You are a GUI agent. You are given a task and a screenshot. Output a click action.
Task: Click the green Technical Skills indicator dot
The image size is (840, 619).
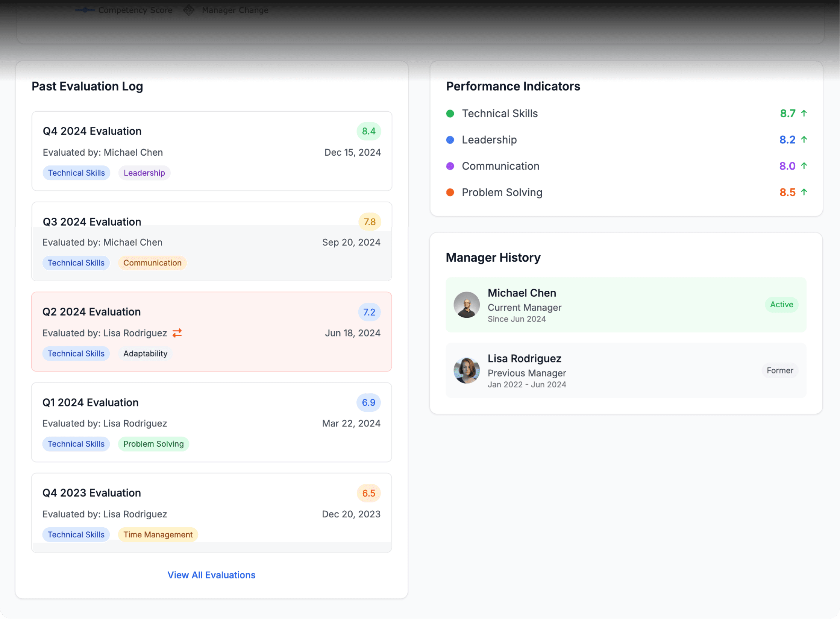click(x=450, y=114)
